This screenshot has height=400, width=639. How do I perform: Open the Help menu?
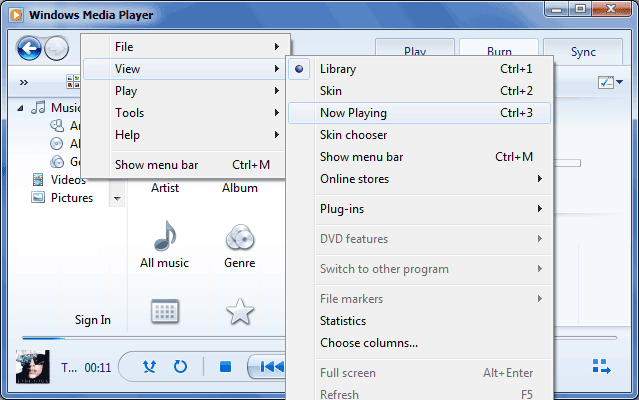184,135
